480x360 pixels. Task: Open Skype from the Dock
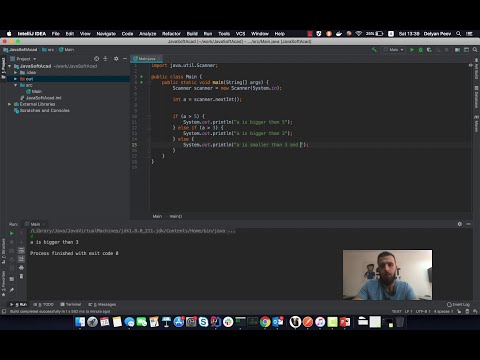[203, 322]
